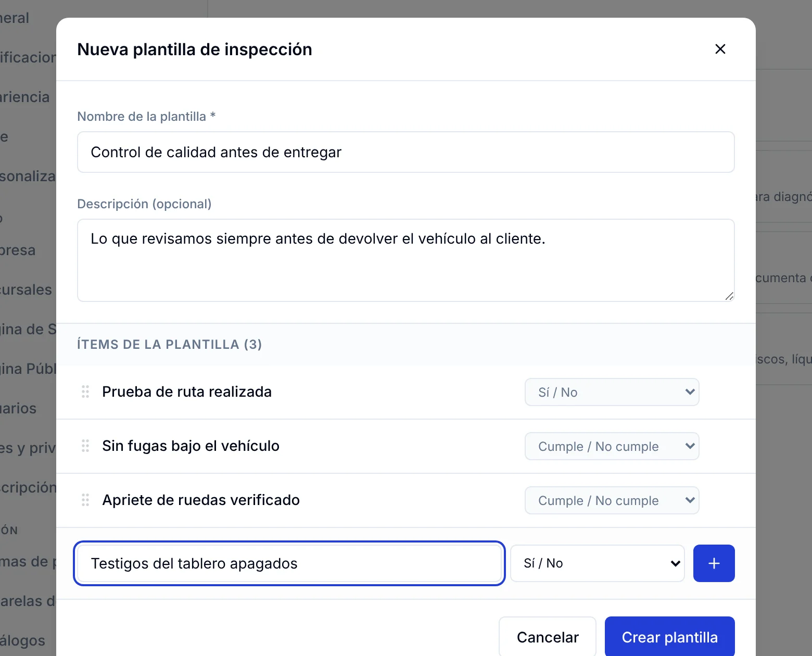Click the ÍTEMS DE LA PLANTILLA (3) heading
Screen dimensions: 812x656
(x=170, y=344)
